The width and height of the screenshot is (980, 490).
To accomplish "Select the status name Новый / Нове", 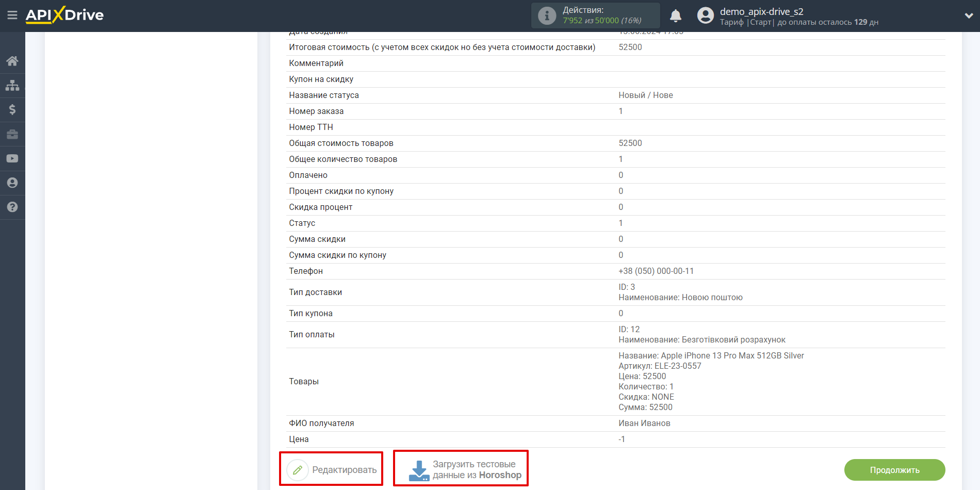I will (646, 95).
